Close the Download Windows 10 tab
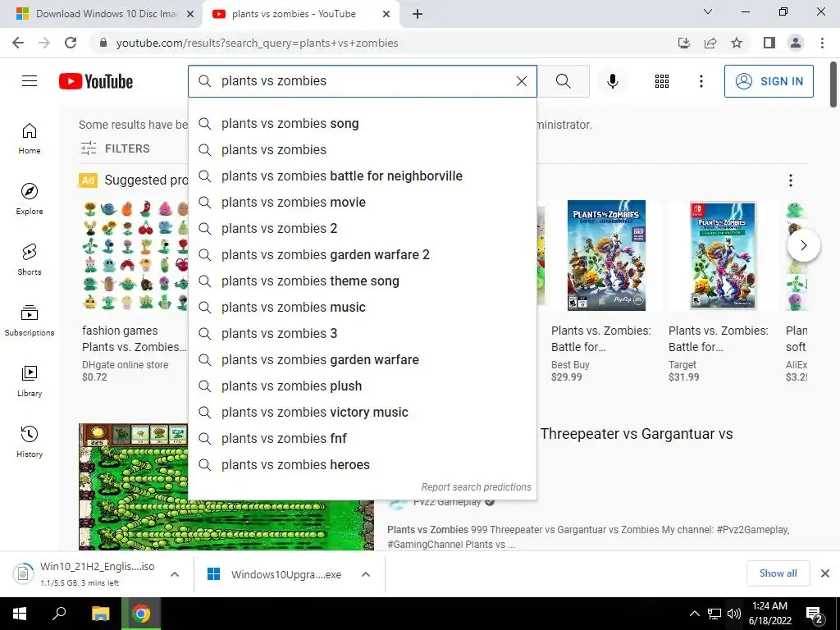Screen dimensions: 840x630 point(190,14)
